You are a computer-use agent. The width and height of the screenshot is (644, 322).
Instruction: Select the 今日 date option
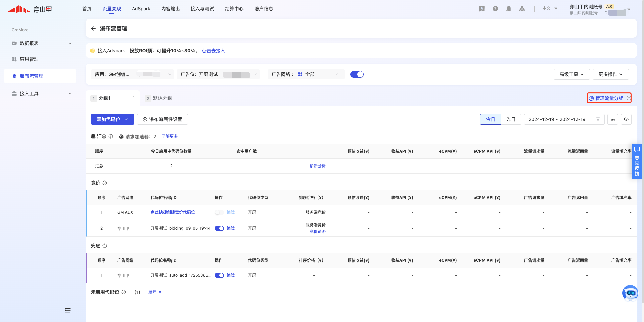[x=491, y=119]
